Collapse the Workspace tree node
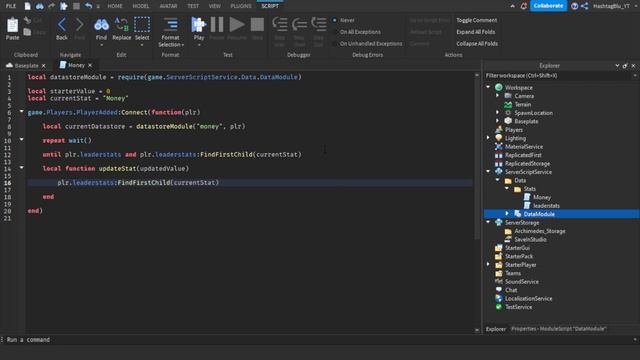This screenshot has height=360, width=640. coord(488,87)
